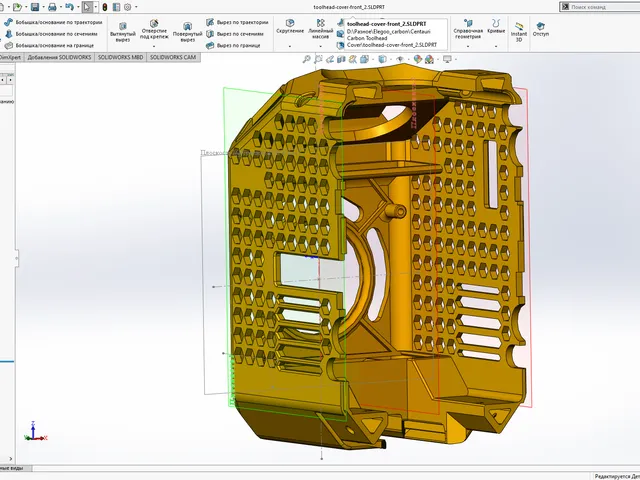Expand the bottom-left panel chevron
Viewport: 640px width, 480px height.
pyautogui.click(x=11, y=459)
